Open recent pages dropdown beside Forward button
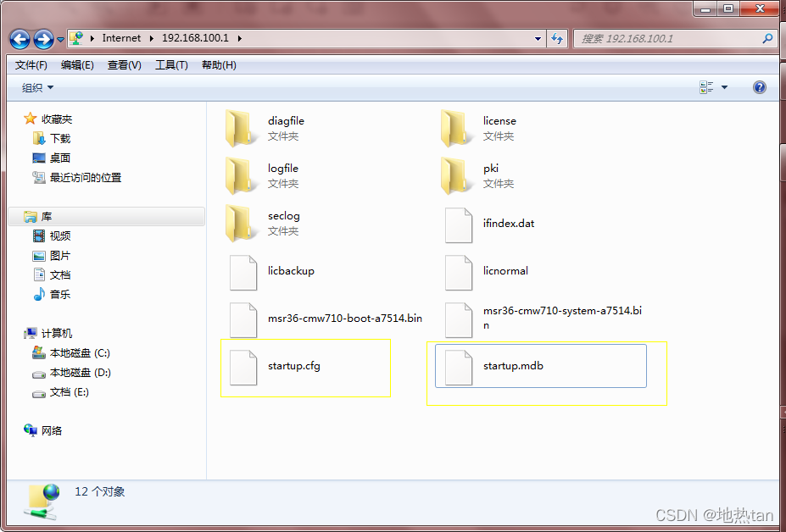The height and width of the screenshot is (532, 786). coord(60,39)
